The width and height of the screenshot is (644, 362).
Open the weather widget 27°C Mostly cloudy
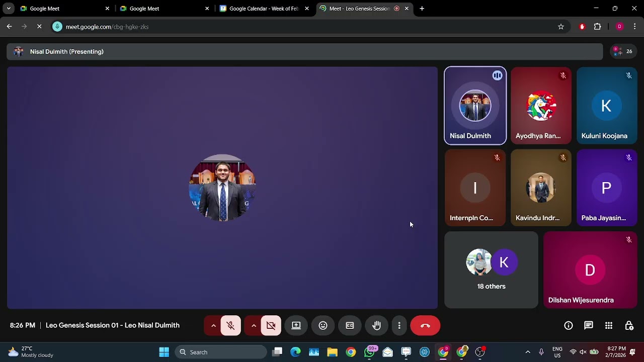(31, 352)
